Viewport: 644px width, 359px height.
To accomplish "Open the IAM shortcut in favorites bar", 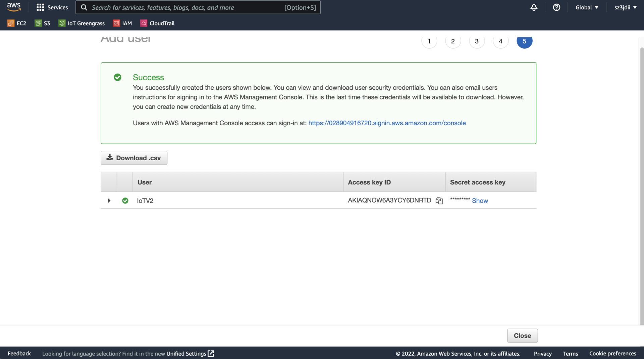I will coord(122,23).
